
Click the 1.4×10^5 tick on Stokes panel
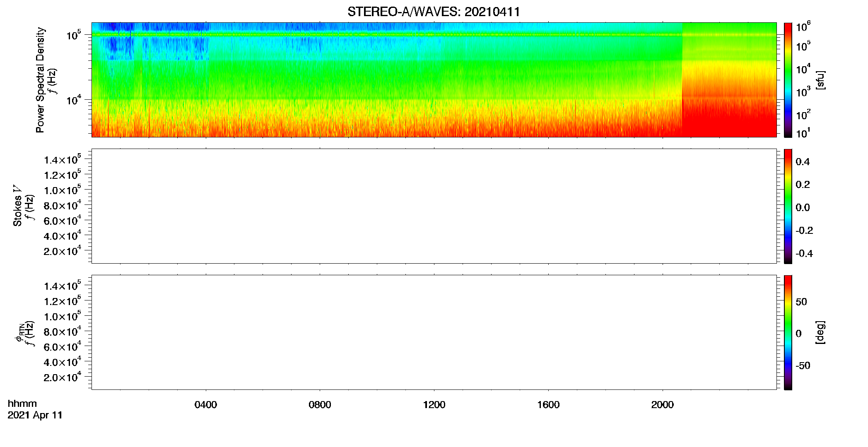pos(62,159)
